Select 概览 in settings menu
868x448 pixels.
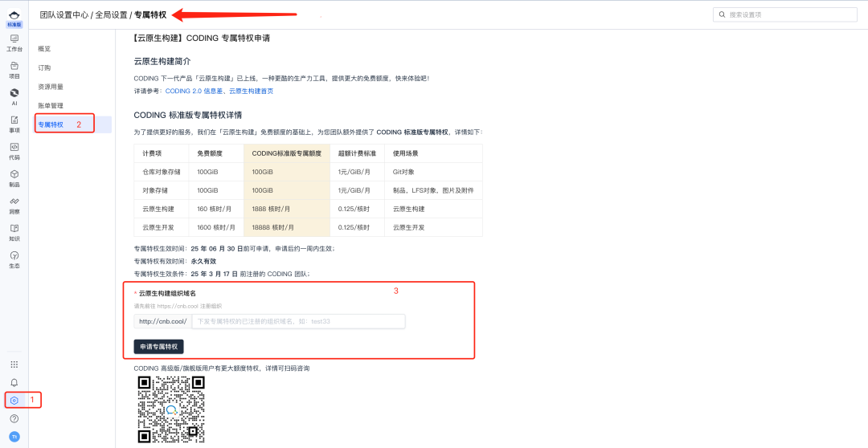tap(44, 49)
